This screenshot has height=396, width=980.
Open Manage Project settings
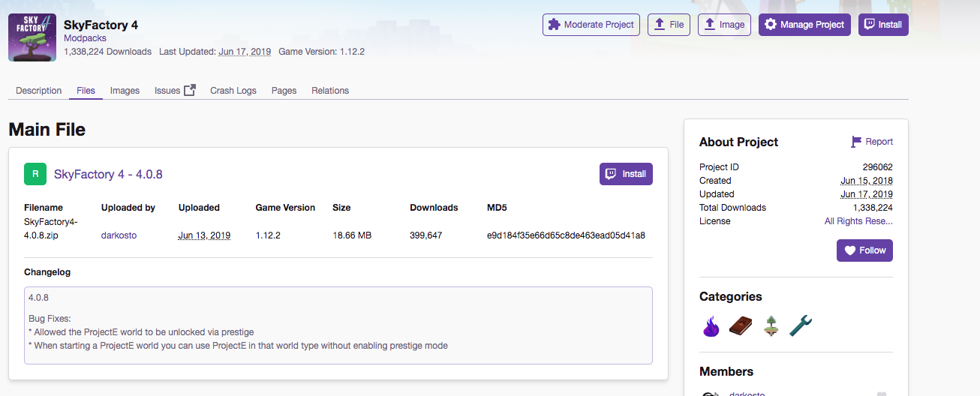[x=804, y=25]
